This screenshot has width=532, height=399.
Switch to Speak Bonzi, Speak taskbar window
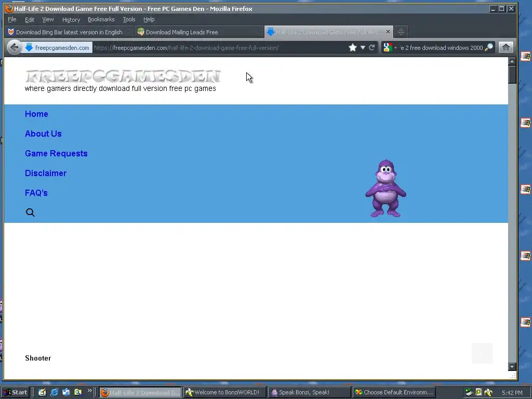309,392
